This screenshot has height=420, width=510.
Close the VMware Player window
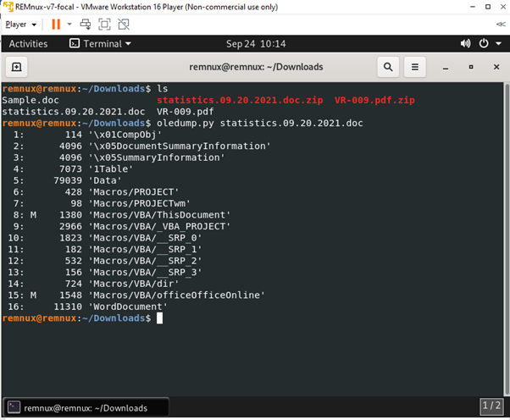[x=503, y=7]
